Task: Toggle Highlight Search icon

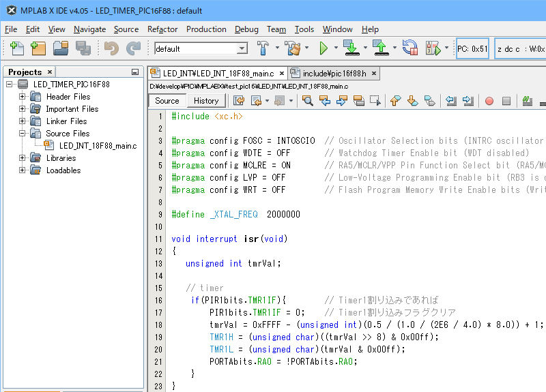Action: (359, 101)
